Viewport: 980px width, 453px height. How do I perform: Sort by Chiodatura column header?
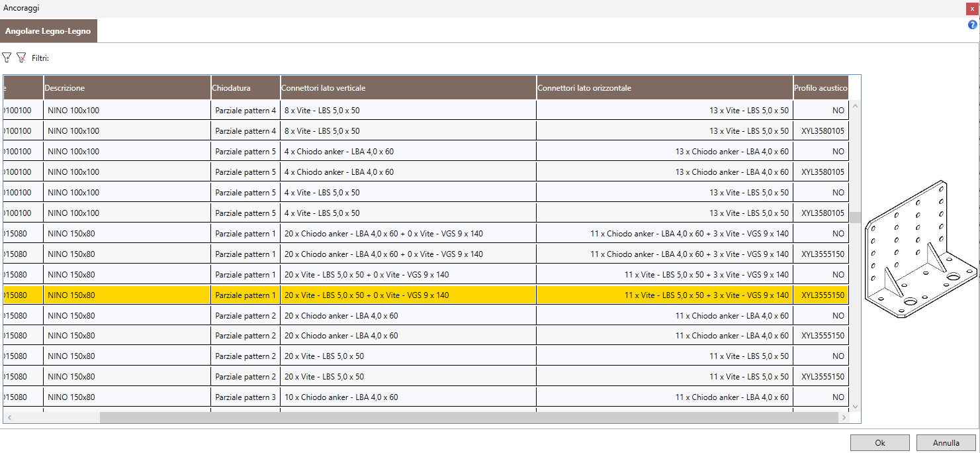(245, 87)
